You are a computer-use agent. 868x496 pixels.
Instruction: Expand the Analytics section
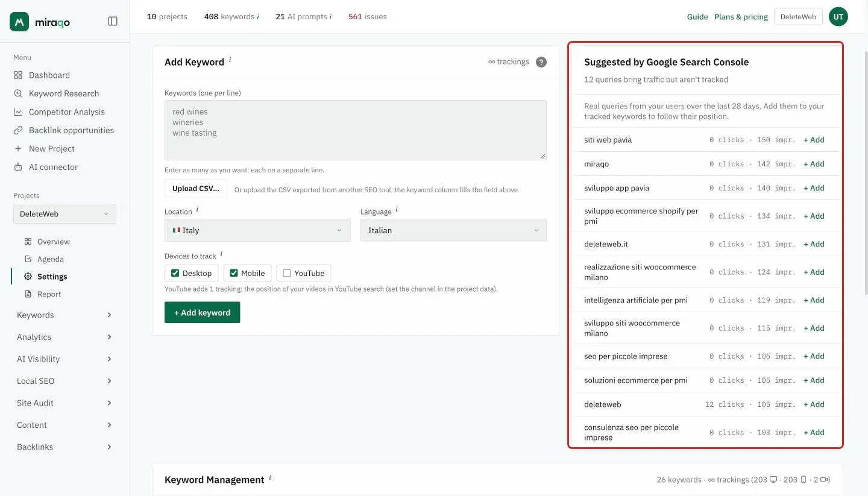(64, 337)
